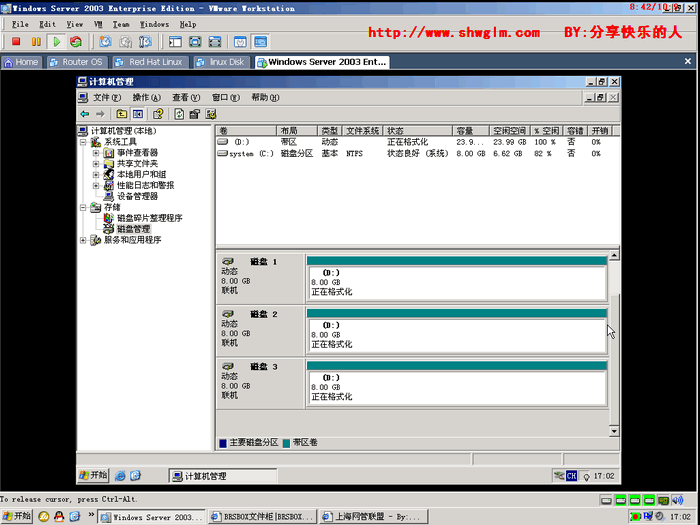
Task: Click the disk pane scrollbar down arrow
Action: pyautogui.click(x=614, y=431)
